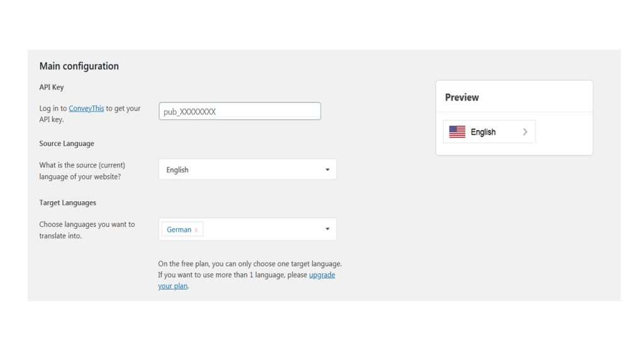Focus the Target Languages selection box
The width and height of the screenshot is (644, 362).
tap(247, 229)
